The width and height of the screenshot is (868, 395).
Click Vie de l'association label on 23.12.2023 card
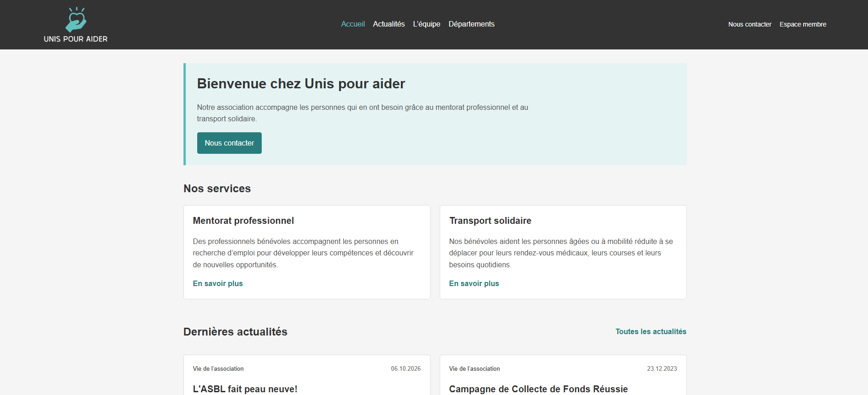[474, 368]
